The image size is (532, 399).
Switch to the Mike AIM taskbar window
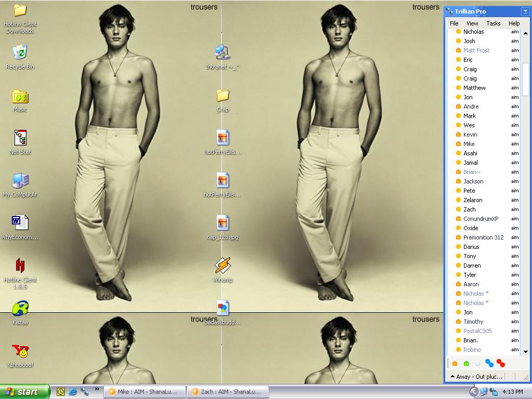click(x=144, y=392)
